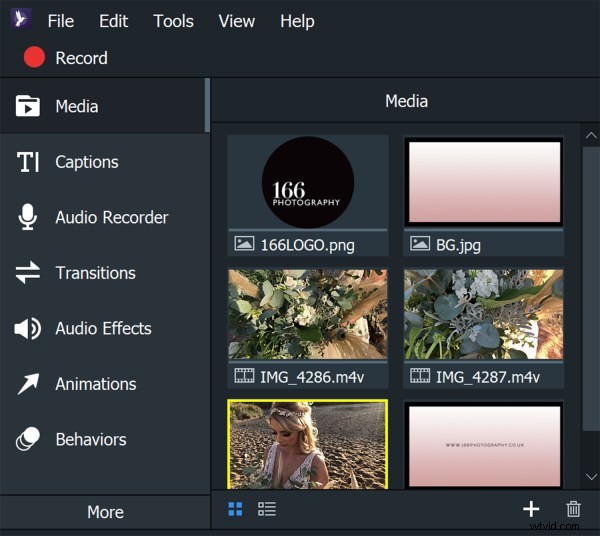Click the media bin scroll up arrow
Screen dimensions: 600x536
tap(591, 135)
